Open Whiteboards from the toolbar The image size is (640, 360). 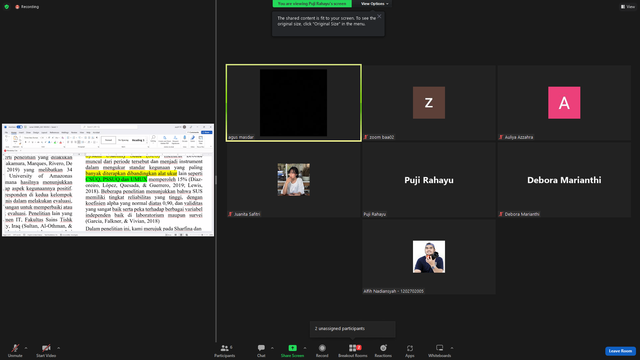click(440, 350)
